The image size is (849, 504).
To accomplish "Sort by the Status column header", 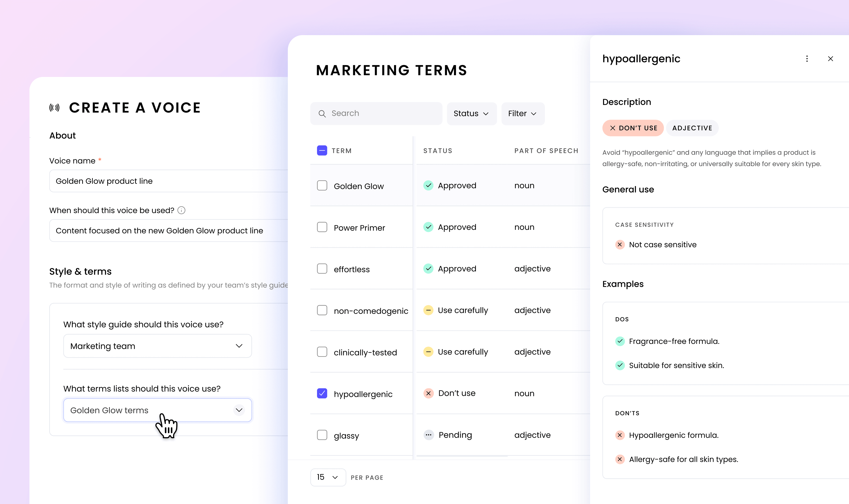I will (438, 151).
